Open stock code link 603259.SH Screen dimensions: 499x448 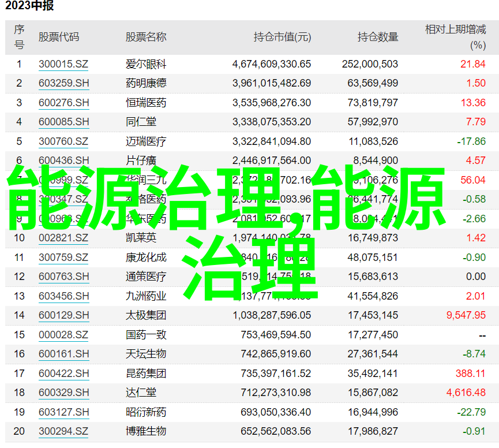[63, 83]
